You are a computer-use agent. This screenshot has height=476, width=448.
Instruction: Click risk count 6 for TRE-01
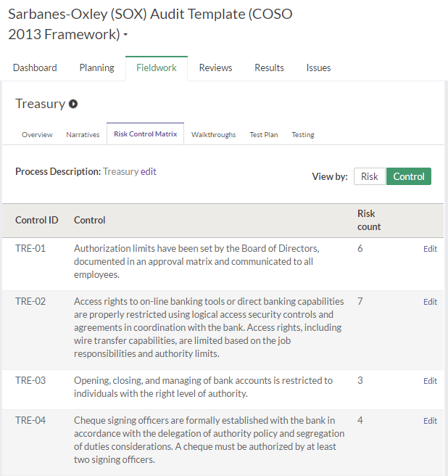(x=360, y=248)
